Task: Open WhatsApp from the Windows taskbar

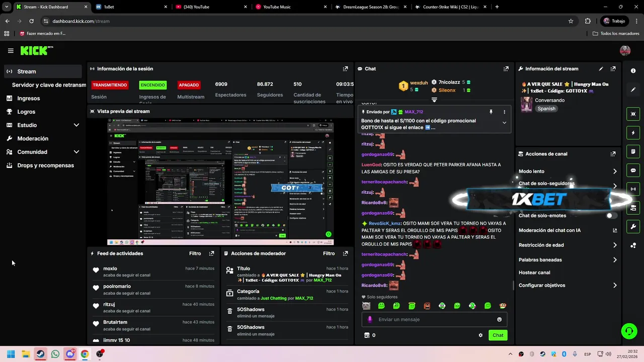Action: [x=55, y=354]
